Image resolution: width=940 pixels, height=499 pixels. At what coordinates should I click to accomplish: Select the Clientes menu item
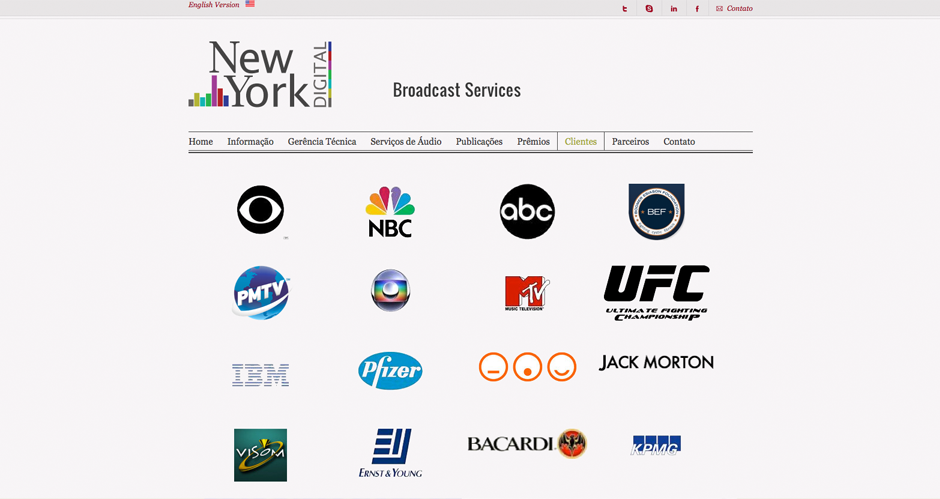tap(581, 142)
